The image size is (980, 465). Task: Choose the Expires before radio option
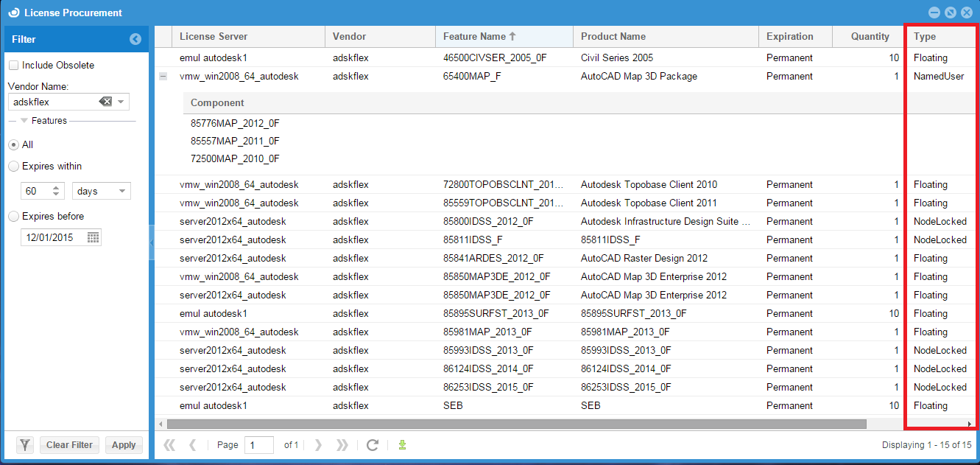point(13,217)
